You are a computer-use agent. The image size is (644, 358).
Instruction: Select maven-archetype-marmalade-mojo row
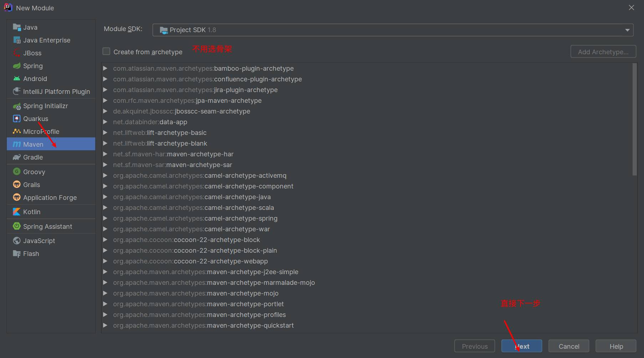click(367, 282)
